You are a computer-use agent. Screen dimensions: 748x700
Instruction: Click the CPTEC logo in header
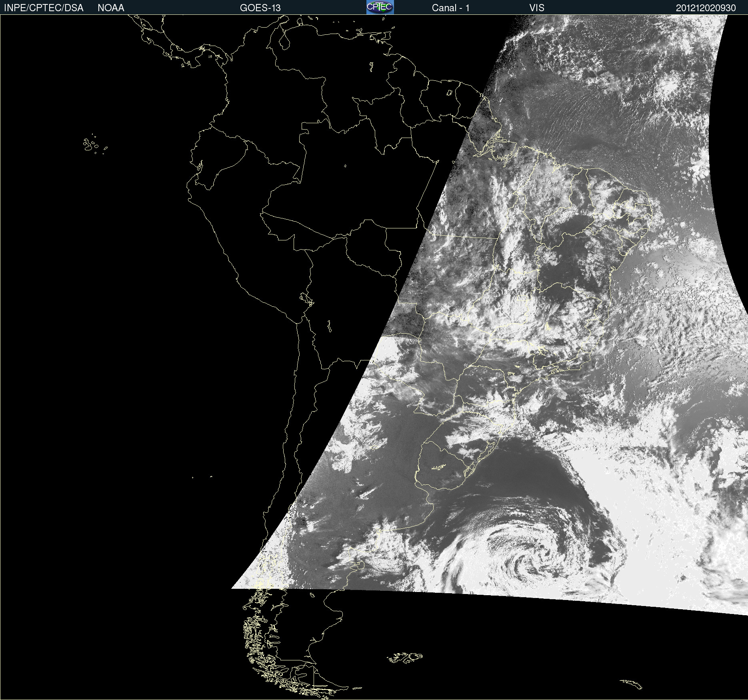pyautogui.click(x=380, y=7)
